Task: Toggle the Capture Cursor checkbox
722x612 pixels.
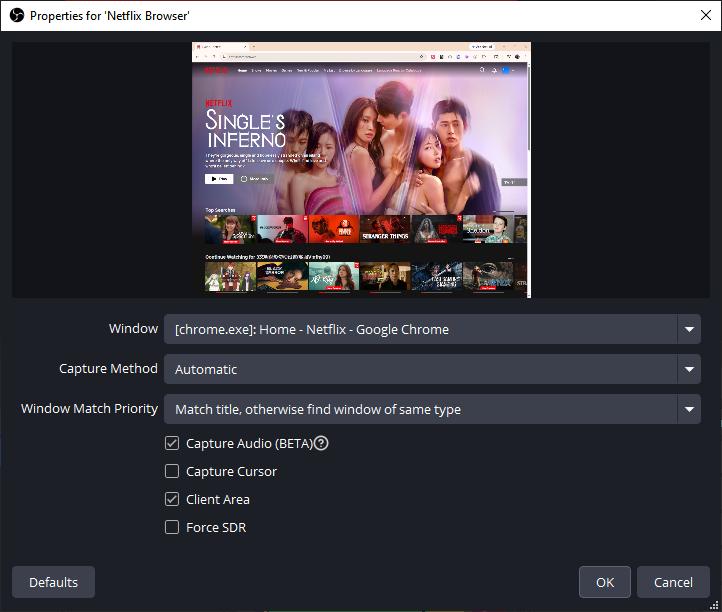Action: [172, 471]
